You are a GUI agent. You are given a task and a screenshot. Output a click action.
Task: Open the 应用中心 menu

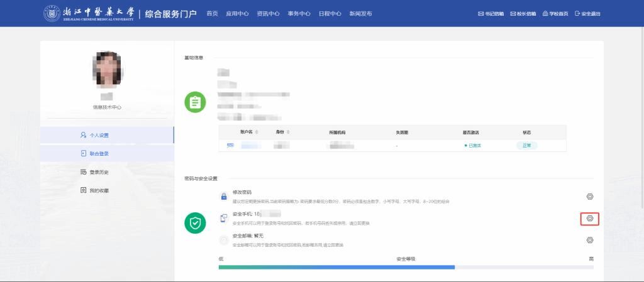click(x=236, y=13)
